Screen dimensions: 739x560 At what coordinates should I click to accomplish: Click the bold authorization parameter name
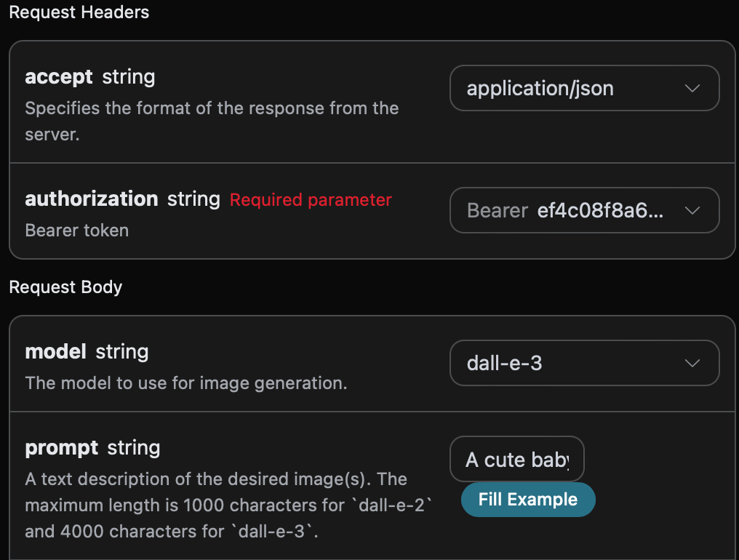click(92, 199)
